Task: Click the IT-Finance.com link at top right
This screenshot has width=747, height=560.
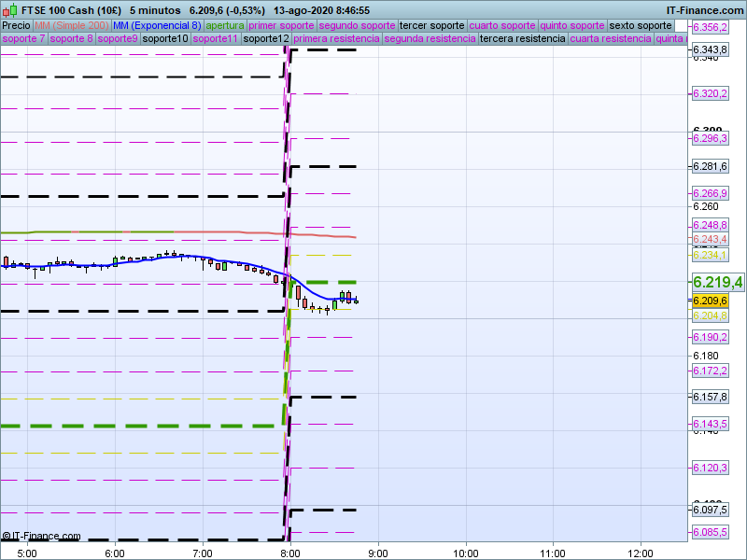Action: coord(704,10)
